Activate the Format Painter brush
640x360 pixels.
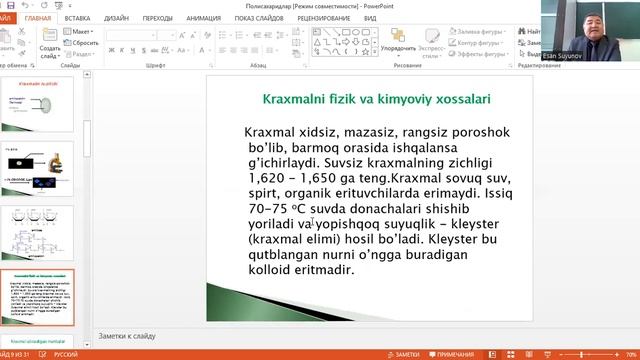(x=22, y=53)
